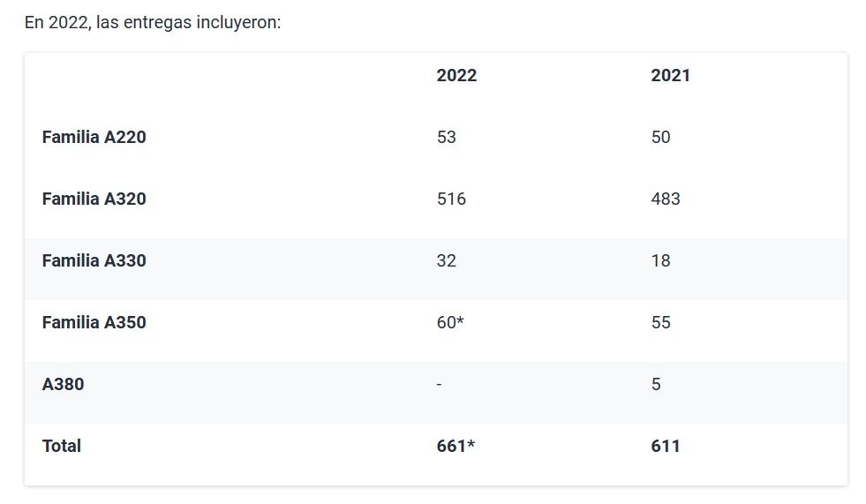Click the 32 value for A330
866x504 pixels.
pyautogui.click(x=447, y=260)
